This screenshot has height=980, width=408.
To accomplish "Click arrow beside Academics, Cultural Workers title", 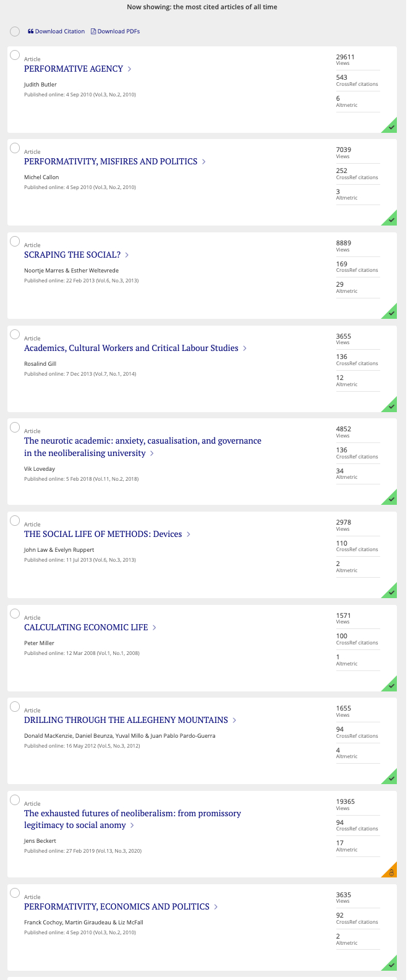I will point(245,348).
